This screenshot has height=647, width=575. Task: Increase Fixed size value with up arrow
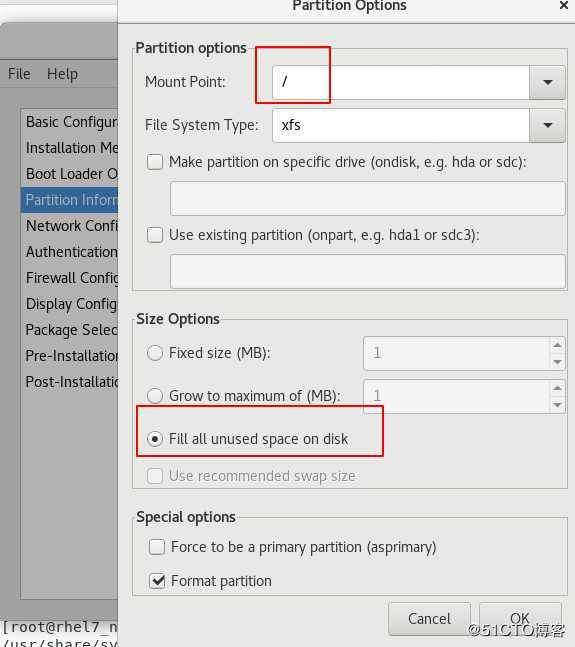tap(557, 345)
